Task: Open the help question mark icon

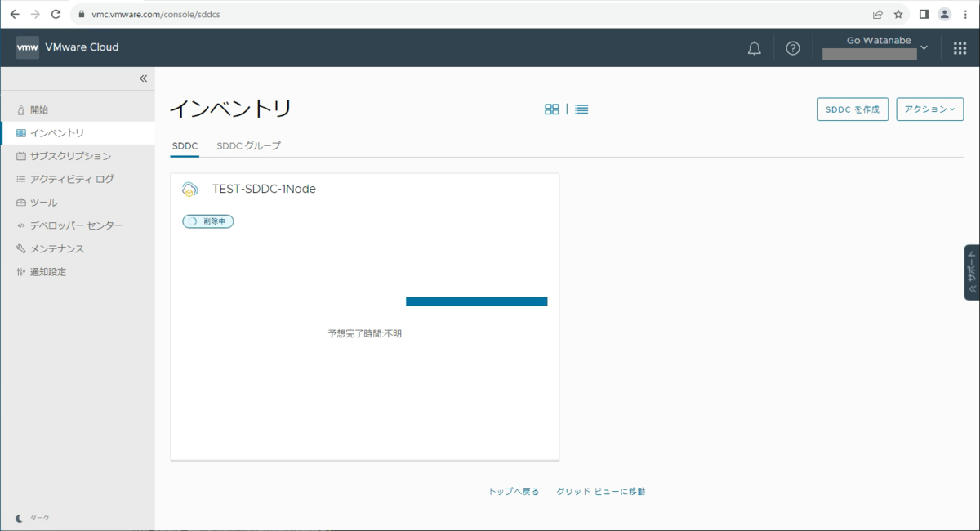Action: [793, 48]
